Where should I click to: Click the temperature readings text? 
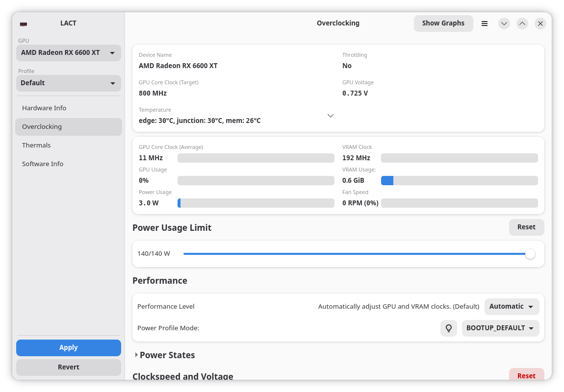200,121
